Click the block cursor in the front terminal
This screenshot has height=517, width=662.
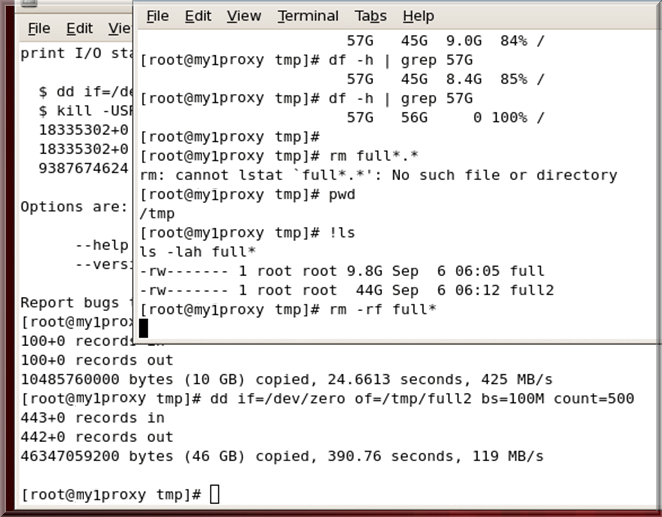(x=144, y=328)
